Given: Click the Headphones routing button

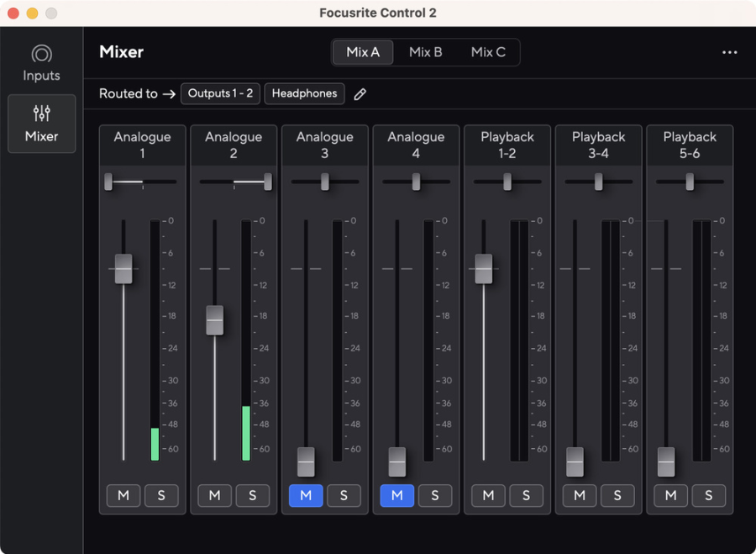Looking at the screenshot, I should [x=304, y=93].
